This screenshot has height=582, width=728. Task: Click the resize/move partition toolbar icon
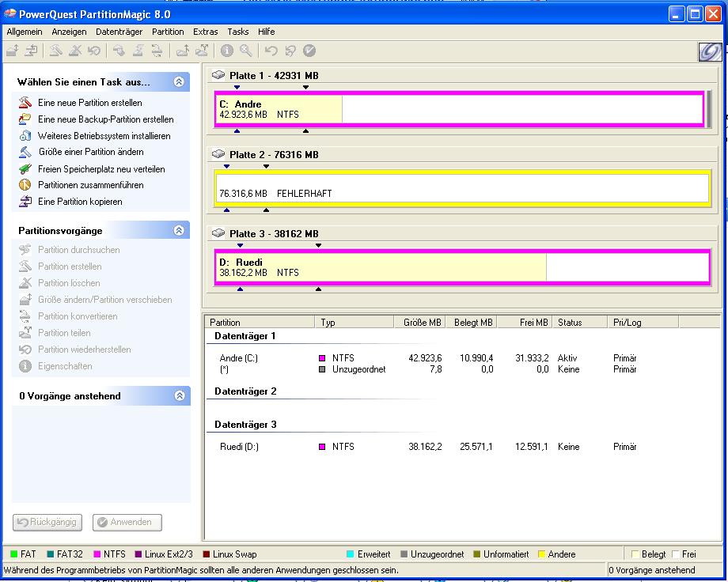pyautogui.click(x=13, y=50)
